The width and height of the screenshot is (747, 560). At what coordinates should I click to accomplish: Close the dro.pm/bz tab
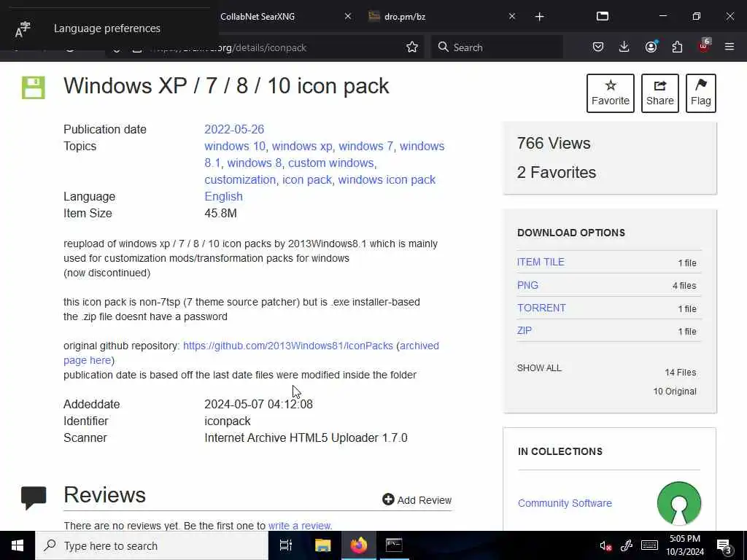[x=512, y=16]
